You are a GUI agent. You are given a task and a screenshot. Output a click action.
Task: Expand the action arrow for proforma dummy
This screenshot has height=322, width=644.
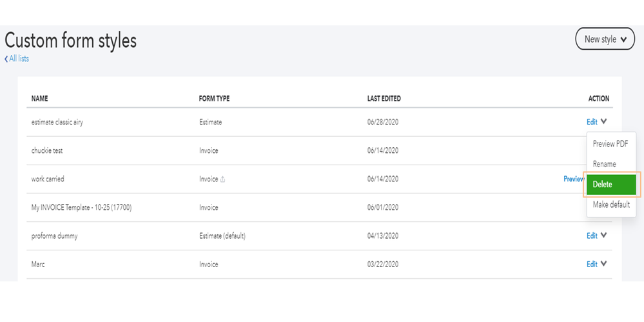pyautogui.click(x=604, y=236)
